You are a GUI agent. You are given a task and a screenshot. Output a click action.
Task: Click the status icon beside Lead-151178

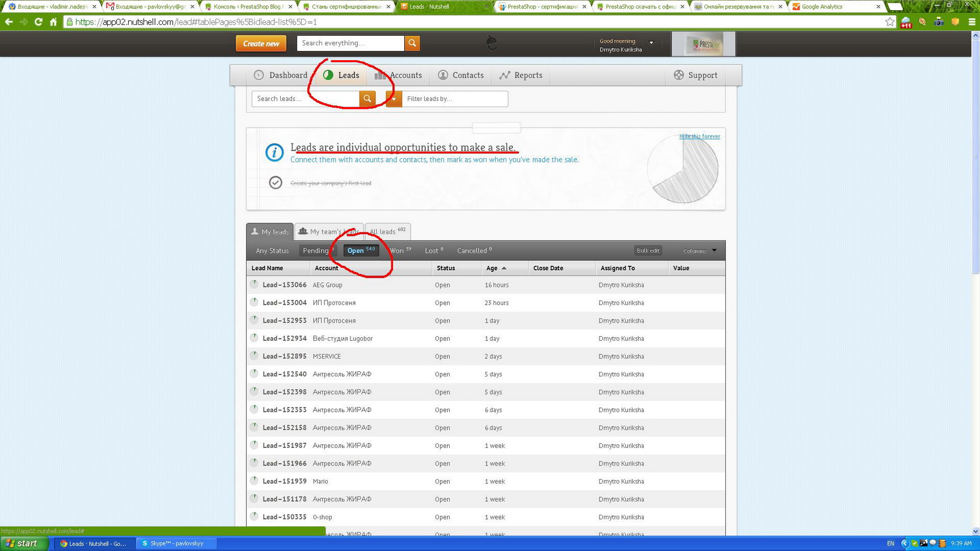point(254,499)
